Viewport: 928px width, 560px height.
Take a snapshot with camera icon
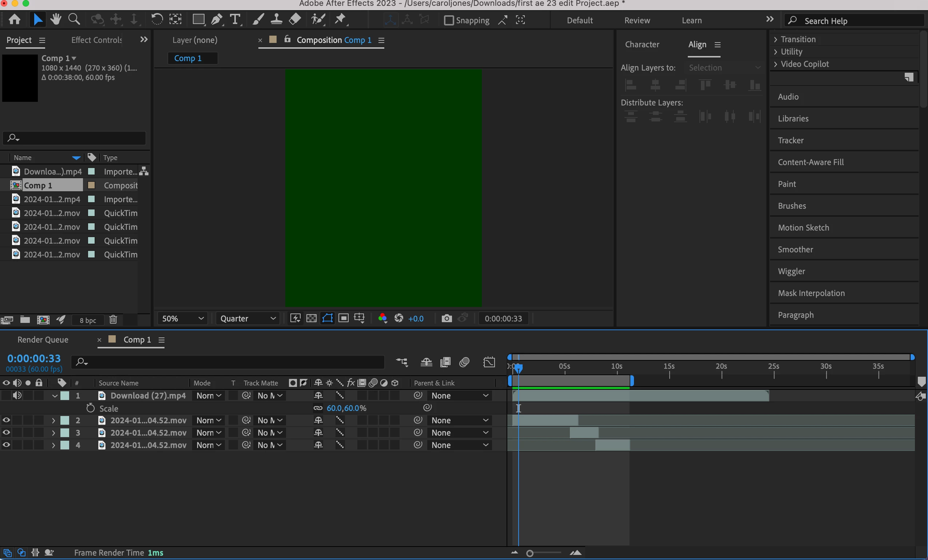[x=446, y=319]
